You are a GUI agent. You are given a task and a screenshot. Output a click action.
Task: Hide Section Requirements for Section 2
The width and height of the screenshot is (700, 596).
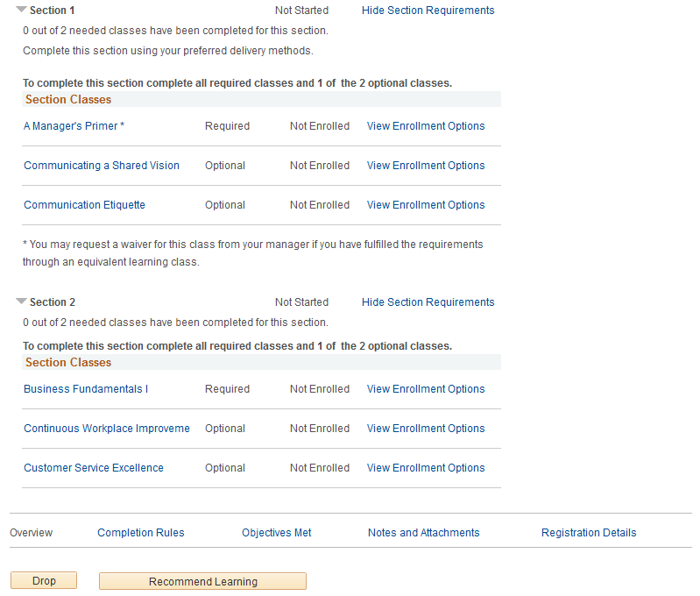pos(428,302)
